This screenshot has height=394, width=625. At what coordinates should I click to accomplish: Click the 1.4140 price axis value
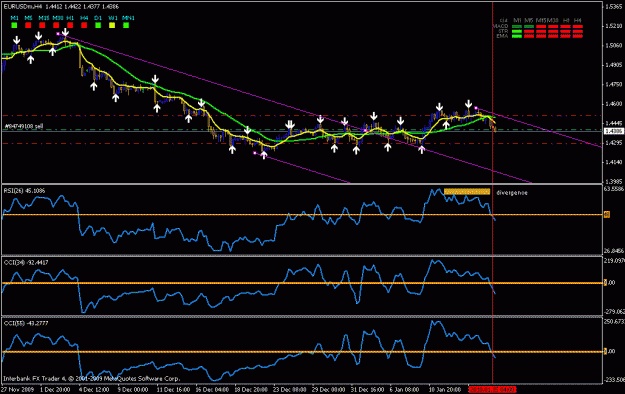point(614,162)
